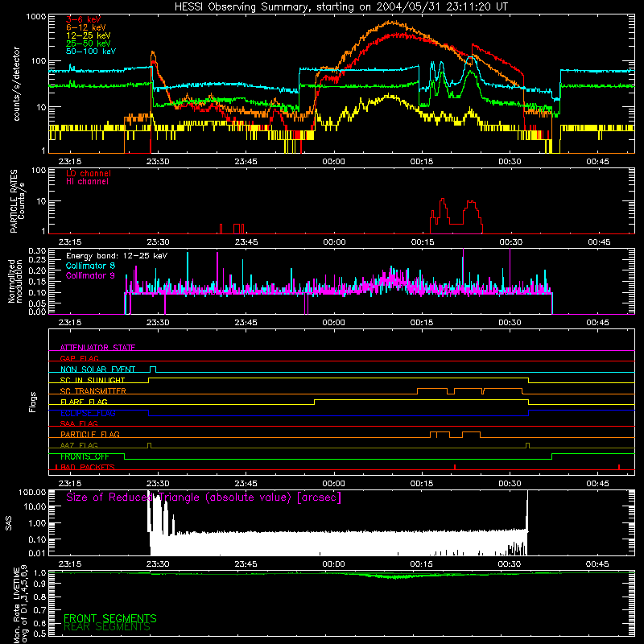Click the SC TRANSMITTER flag label
The height and width of the screenshot is (644, 644).
tap(93, 390)
